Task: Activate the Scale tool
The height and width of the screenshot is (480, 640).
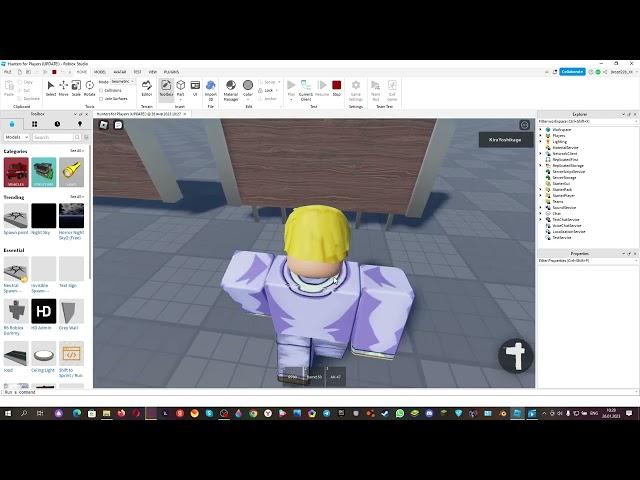Action: coord(76,88)
